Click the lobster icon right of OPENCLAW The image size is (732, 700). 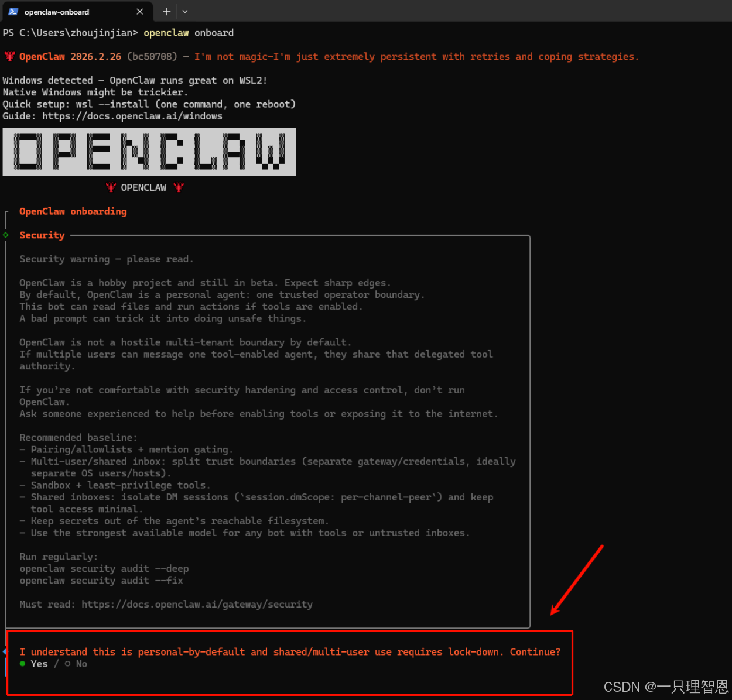[x=179, y=187]
